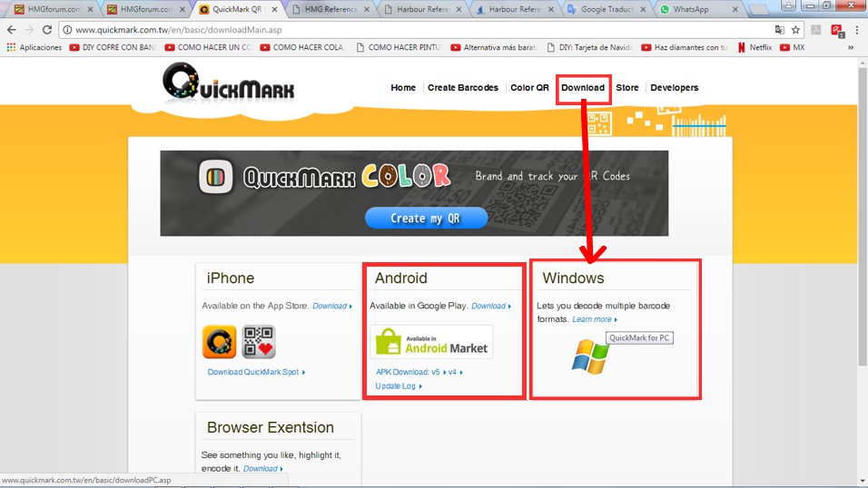This screenshot has width=868, height=488.
Task: Open the Developers menu item
Action: pos(675,87)
